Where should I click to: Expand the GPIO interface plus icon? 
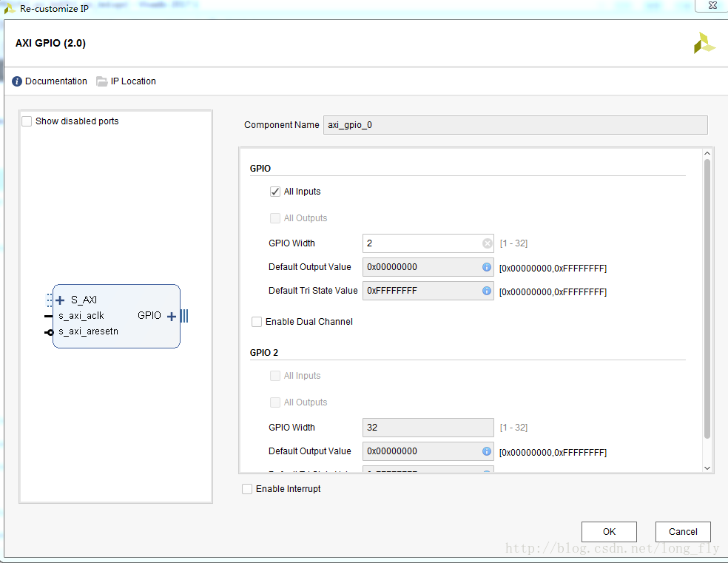(x=172, y=316)
